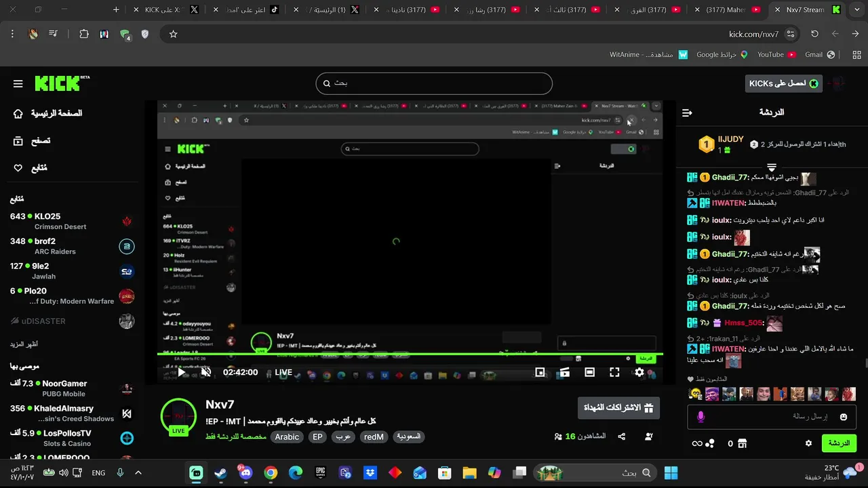The width and height of the screenshot is (868, 488).
Task: Share the Nxv7 stream
Action: (x=622, y=437)
